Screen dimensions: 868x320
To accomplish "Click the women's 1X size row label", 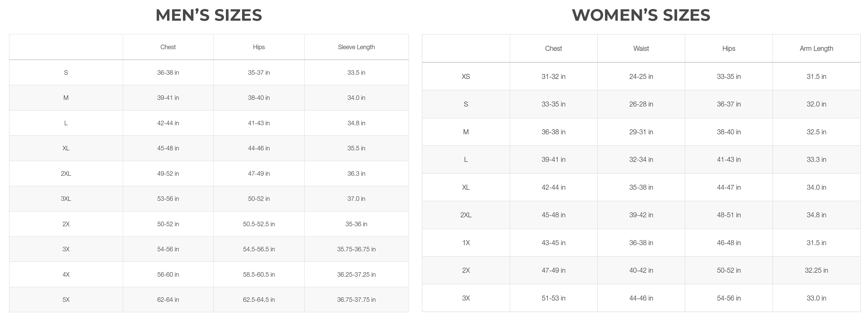I will 466,243.
